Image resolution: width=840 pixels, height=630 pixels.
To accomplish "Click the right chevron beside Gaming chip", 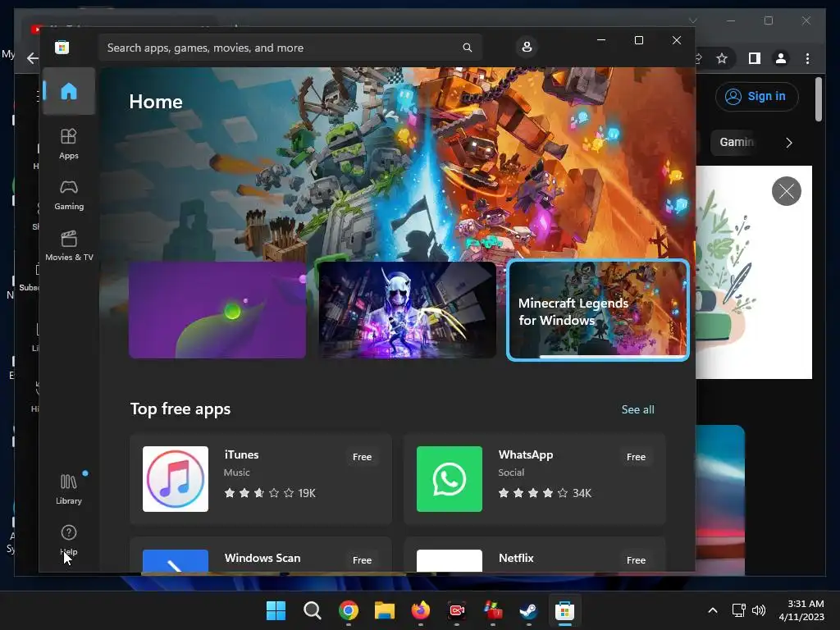I will [788, 143].
